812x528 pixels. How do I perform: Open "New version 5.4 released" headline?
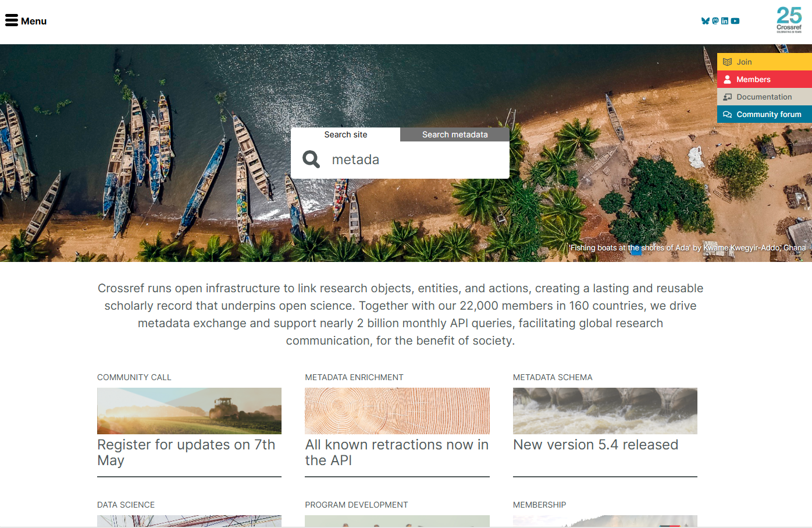tap(596, 445)
